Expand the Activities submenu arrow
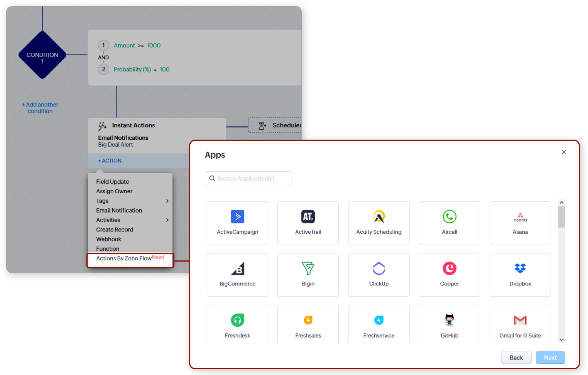The image size is (588, 375). pyautogui.click(x=167, y=220)
